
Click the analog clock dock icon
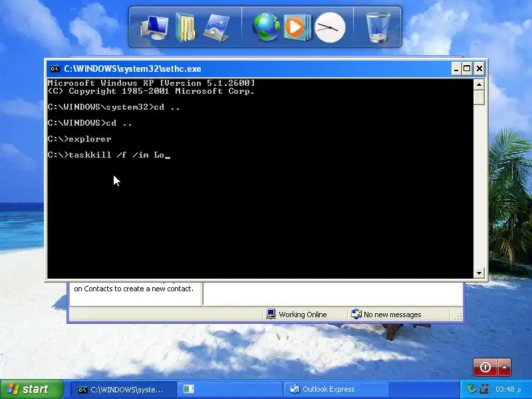point(330,27)
